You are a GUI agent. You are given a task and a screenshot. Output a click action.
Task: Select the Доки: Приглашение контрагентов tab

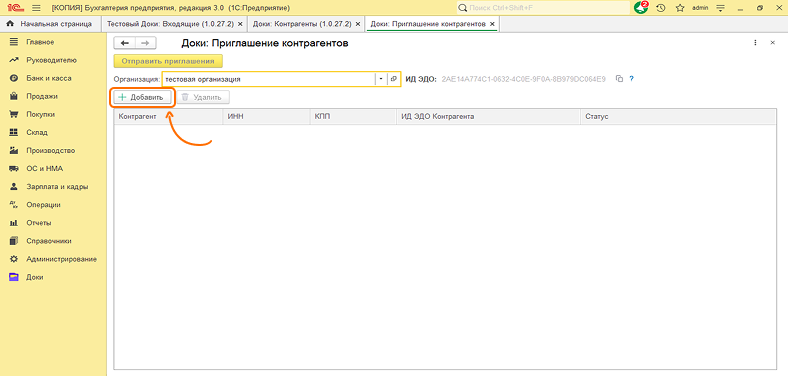tap(428, 24)
